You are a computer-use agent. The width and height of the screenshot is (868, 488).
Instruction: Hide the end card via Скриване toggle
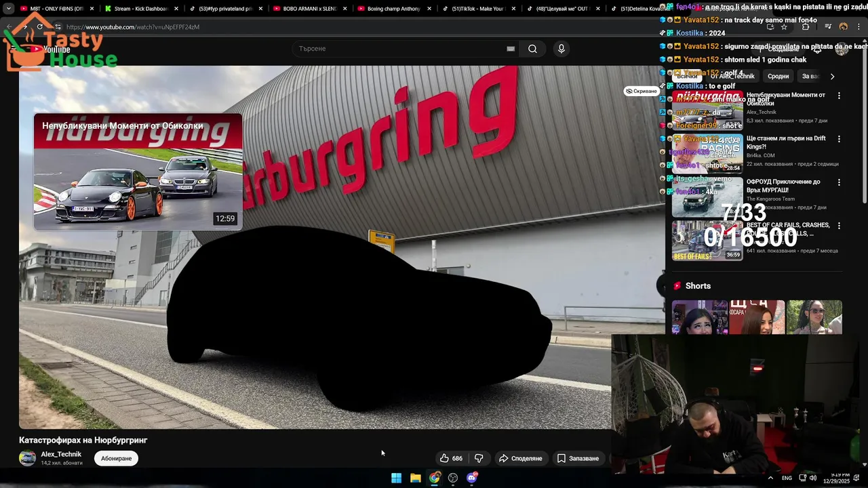point(641,91)
